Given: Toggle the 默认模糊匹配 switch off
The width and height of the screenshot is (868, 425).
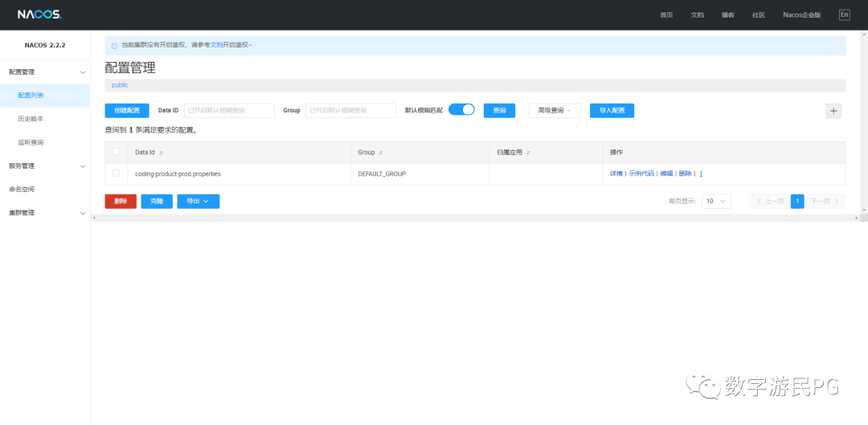Looking at the screenshot, I should (x=461, y=109).
